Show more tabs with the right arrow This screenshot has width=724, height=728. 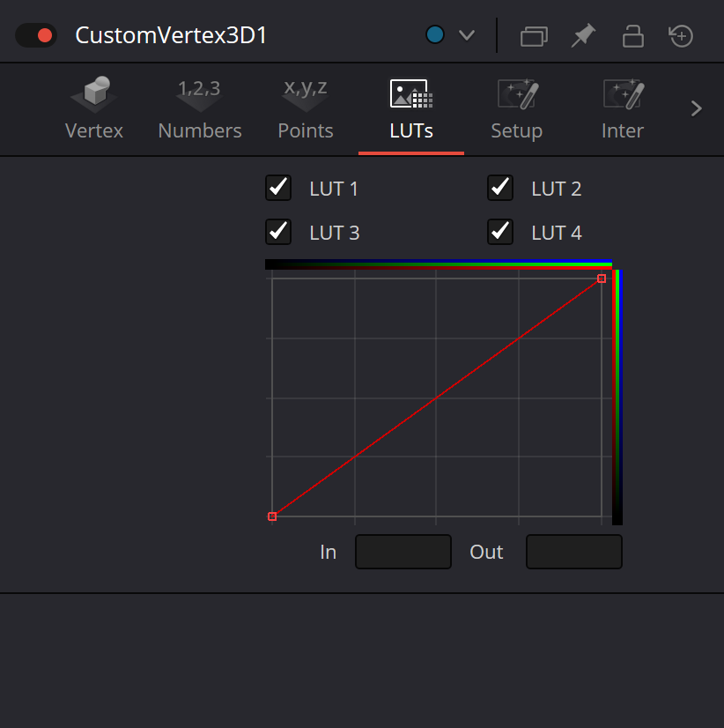pos(696,108)
